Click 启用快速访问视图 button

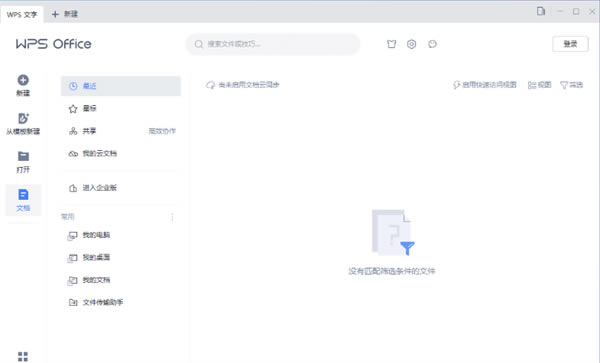pyautogui.click(x=485, y=85)
